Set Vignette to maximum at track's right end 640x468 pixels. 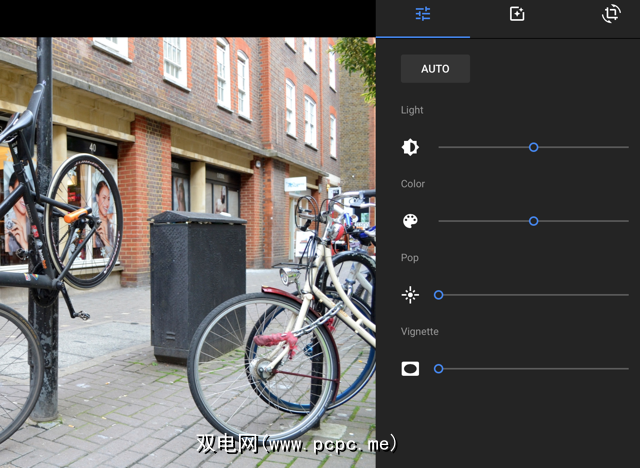(628, 369)
